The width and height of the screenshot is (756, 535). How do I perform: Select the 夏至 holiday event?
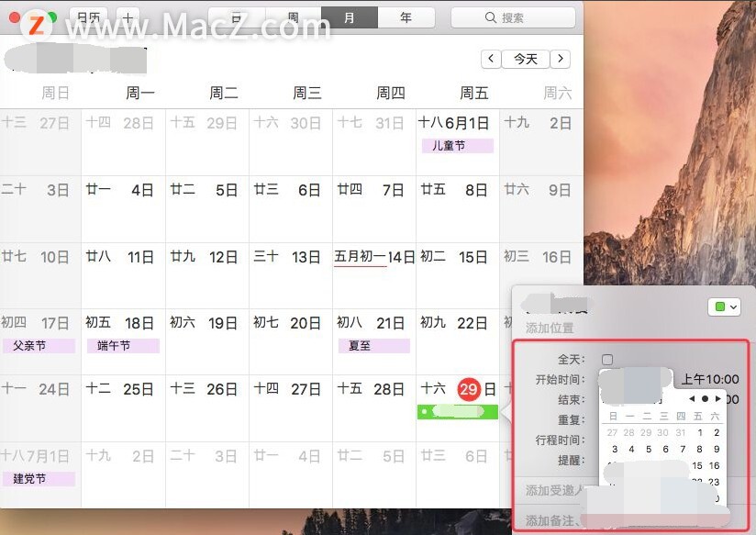coord(373,346)
